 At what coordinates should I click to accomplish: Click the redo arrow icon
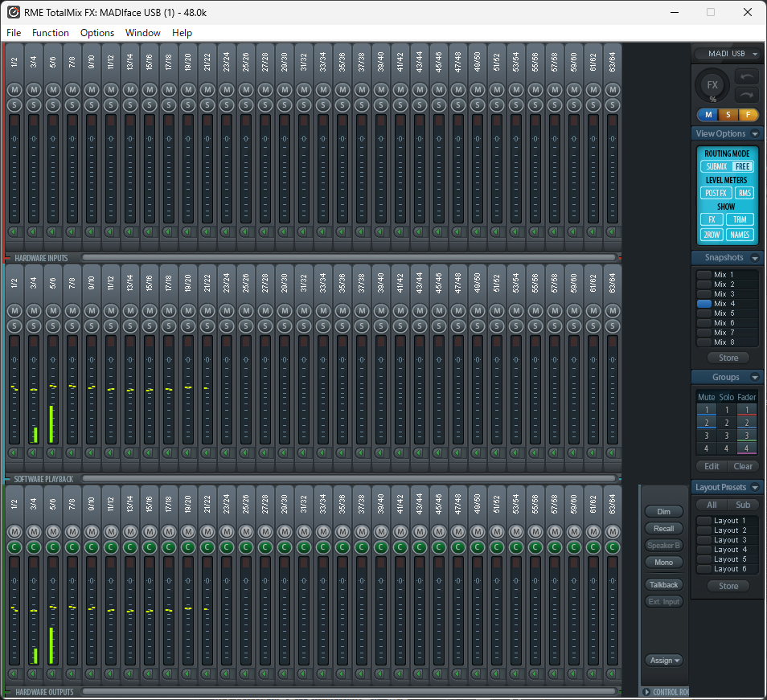pos(746,95)
